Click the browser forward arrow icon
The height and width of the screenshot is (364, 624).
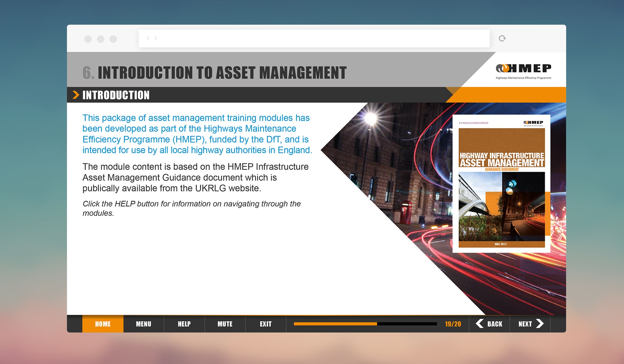(156, 38)
